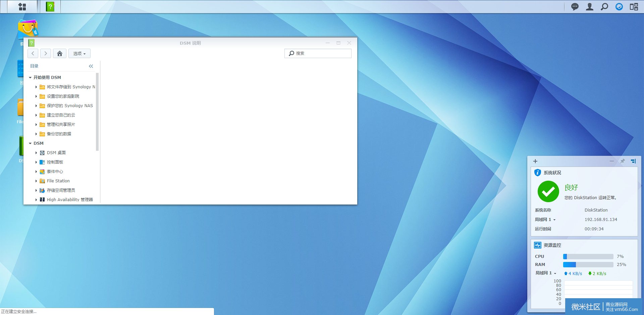This screenshot has width=644, height=315.
Task: Open the user account options icon
Action: pos(590,7)
